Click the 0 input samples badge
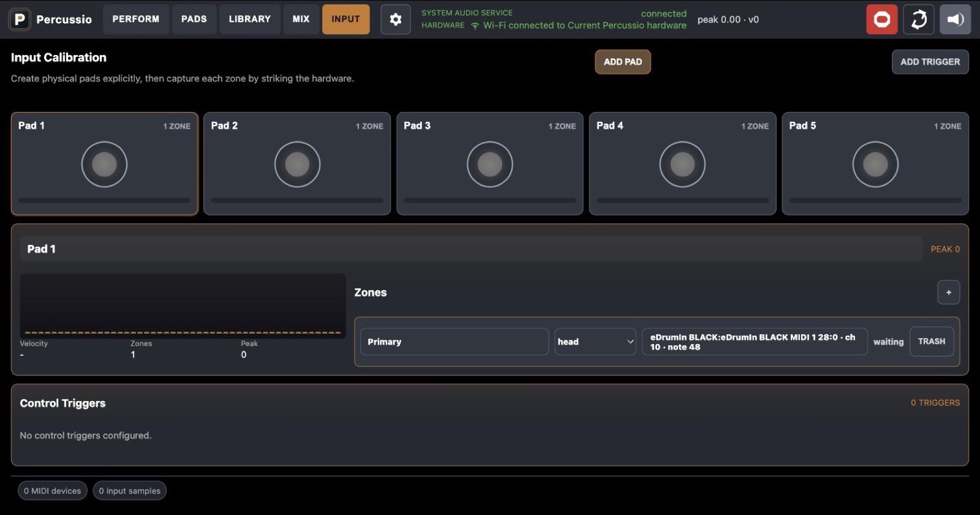The image size is (980, 515). (x=130, y=491)
